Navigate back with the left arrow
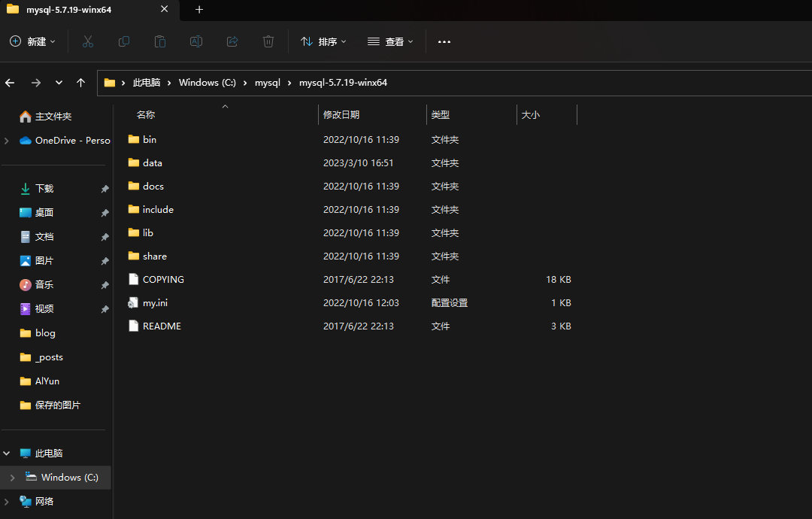This screenshot has width=812, height=519. click(10, 83)
